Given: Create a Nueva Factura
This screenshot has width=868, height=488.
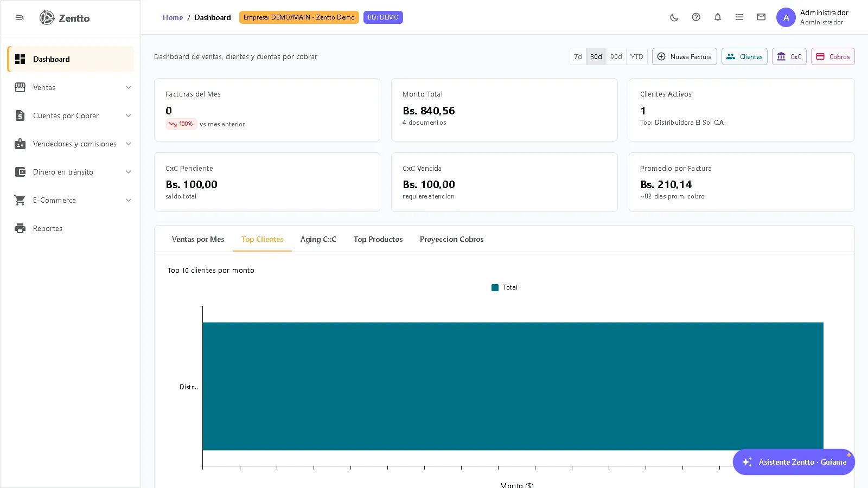Looking at the screenshot, I should tap(685, 56).
